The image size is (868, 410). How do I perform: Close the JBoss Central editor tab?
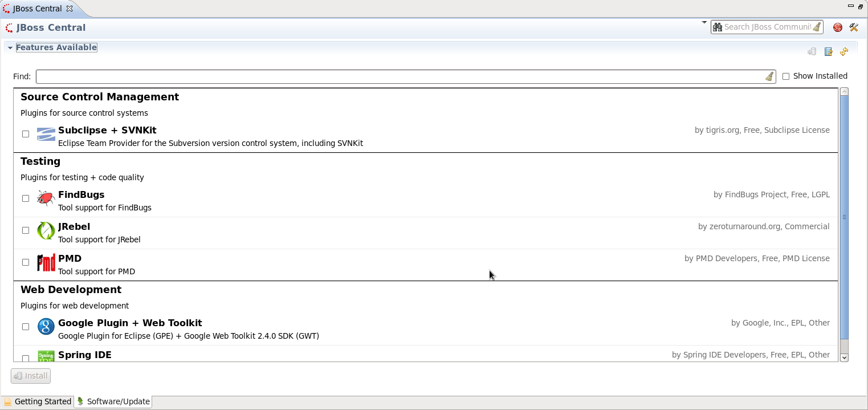coord(70,9)
